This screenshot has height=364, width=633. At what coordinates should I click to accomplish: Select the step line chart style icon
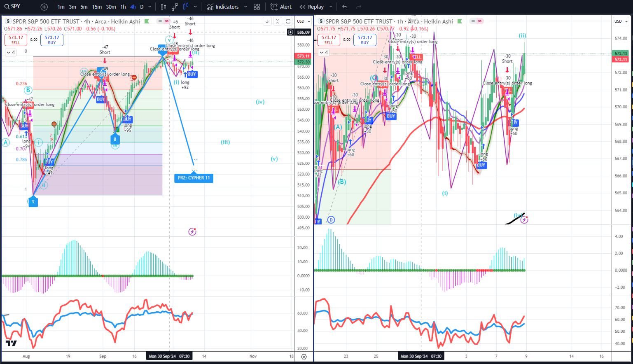[x=175, y=7]
